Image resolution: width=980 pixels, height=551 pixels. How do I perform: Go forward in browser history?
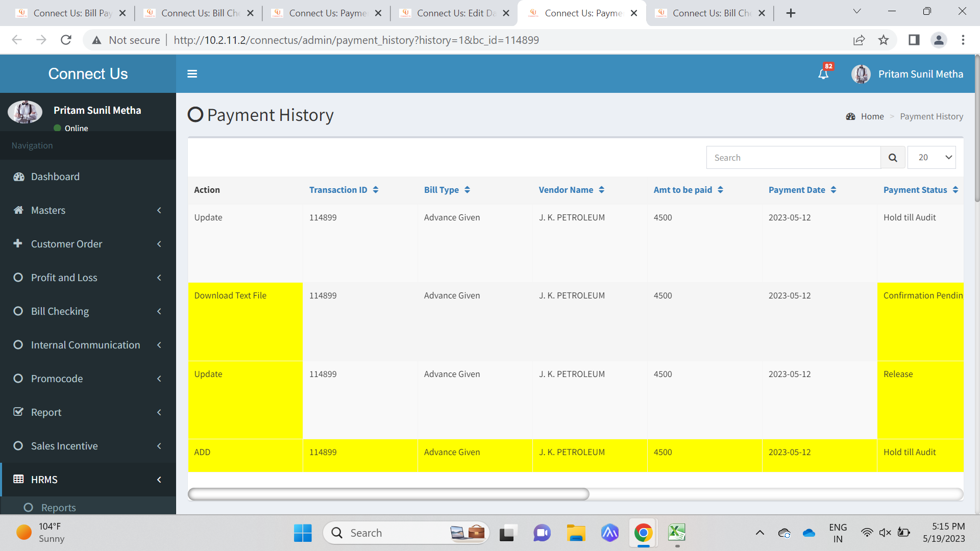[41, 40]
